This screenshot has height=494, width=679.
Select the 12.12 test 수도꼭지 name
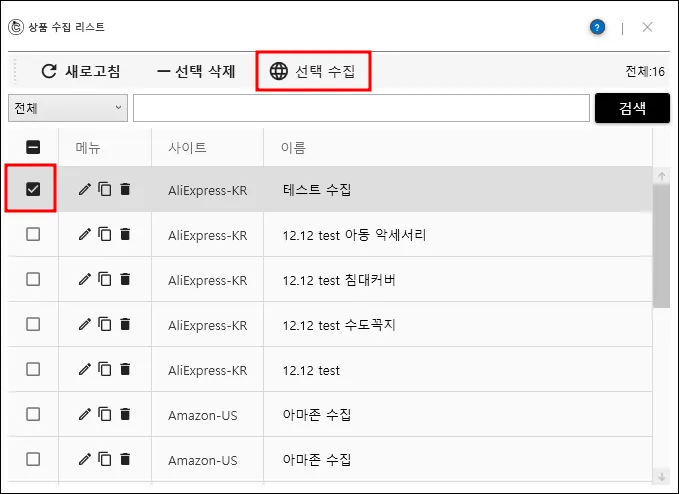[x=339, y=325]
